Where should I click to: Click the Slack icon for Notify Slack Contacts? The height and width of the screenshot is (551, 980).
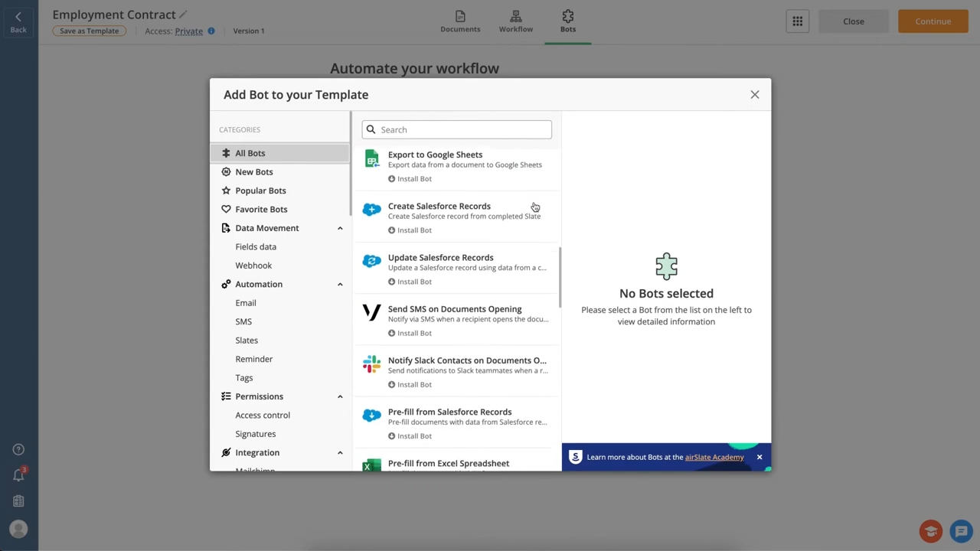click(371, 364)
